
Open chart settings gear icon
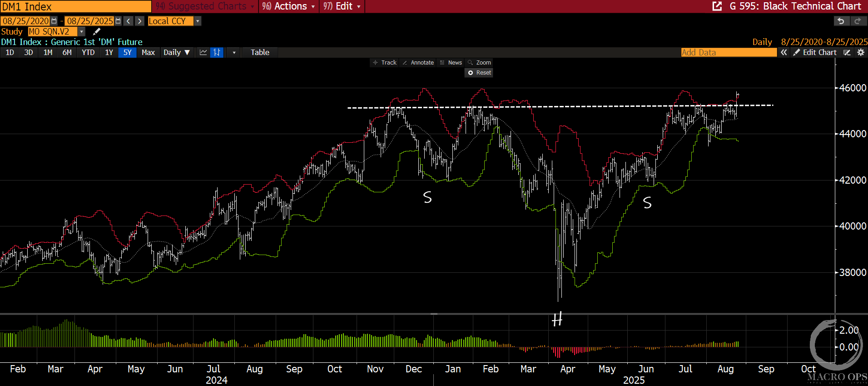860,52
